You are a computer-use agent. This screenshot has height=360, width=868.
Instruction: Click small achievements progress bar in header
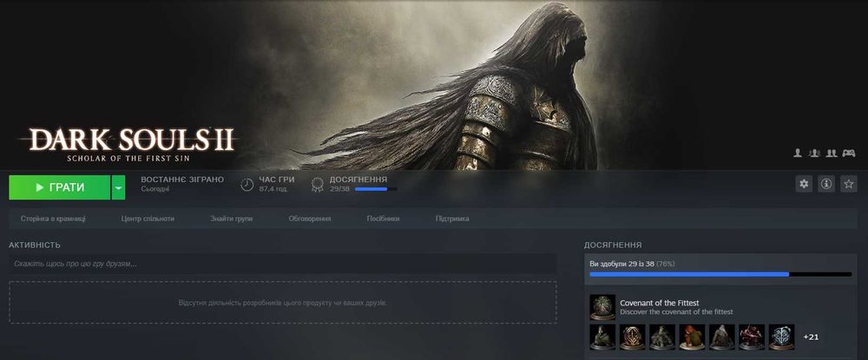tap(376, 189)
